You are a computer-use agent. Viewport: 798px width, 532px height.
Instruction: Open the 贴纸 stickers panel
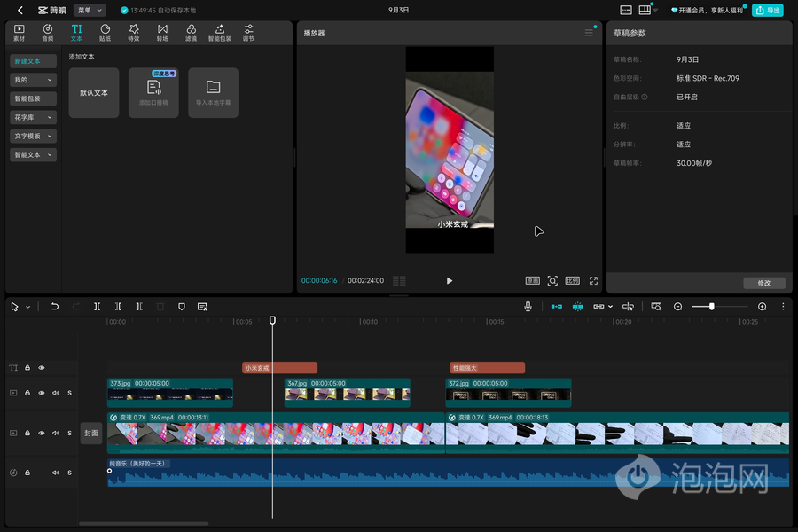click(105, 33)
